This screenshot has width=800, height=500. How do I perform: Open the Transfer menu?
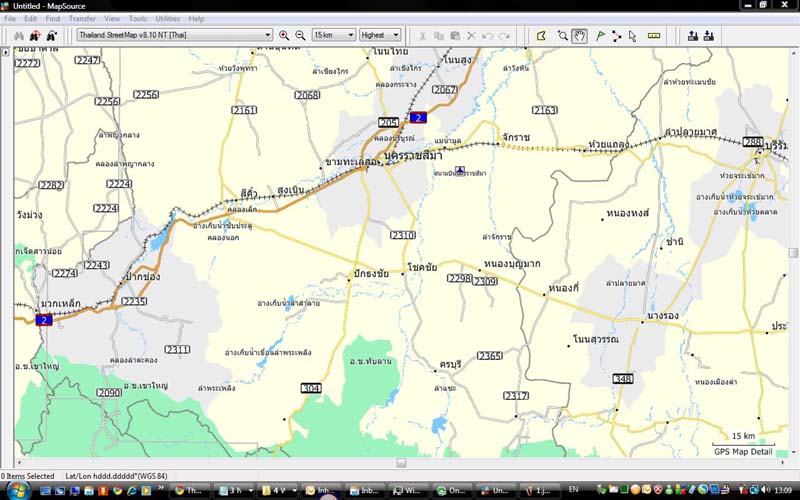(x=83, y=18)
